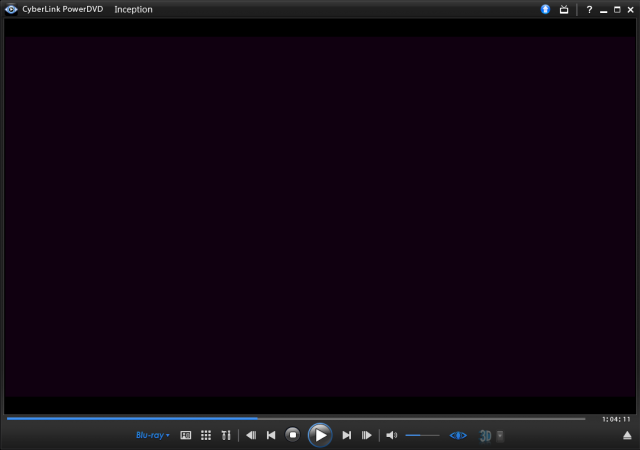Screen dimensions: 640x450
Task: Stop playback of Inception
Action: tap(293, 435)
